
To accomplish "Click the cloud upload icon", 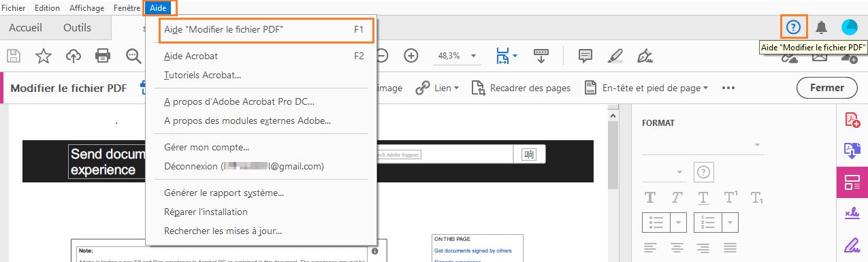I will (73, 56).
